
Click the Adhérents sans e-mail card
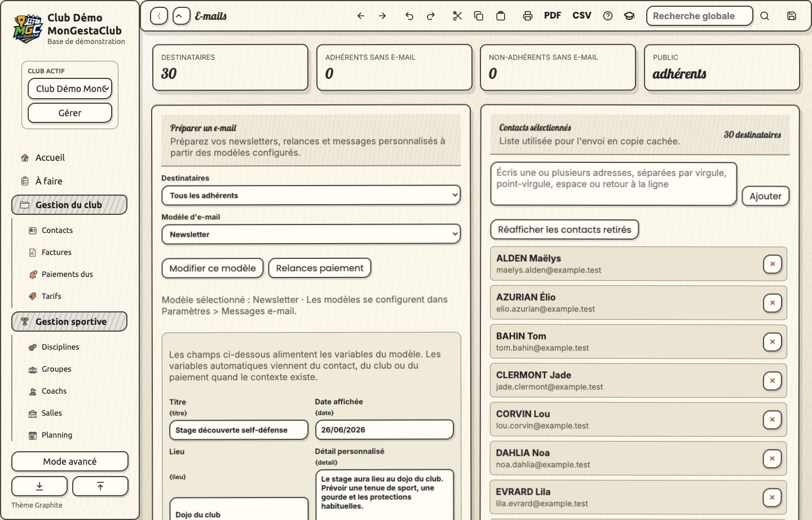point(394,67)
